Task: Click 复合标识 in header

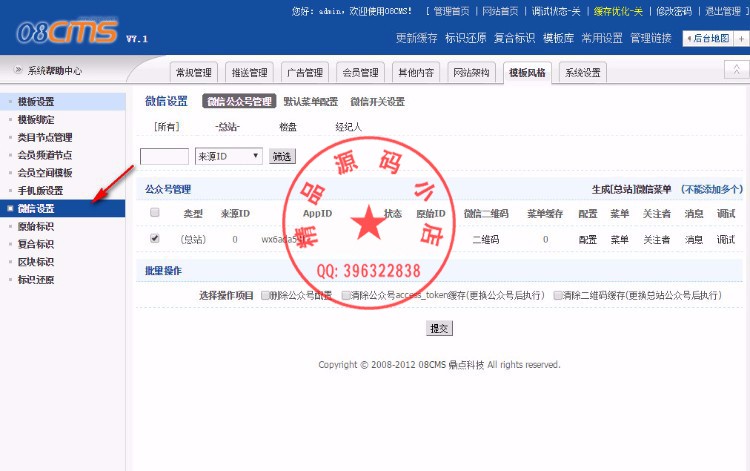Action: pyautogui.click(x=514, y=38)
